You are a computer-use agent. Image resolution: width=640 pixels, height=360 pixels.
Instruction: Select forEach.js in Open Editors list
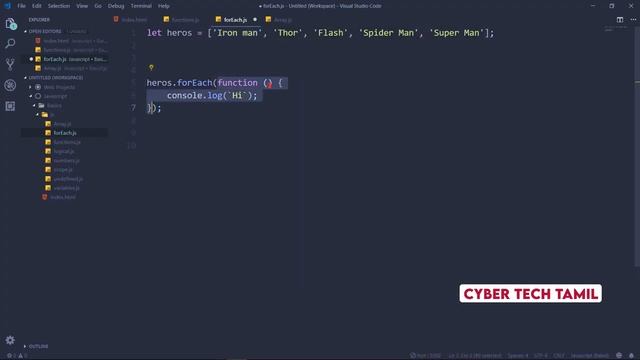tap(65, 59)
